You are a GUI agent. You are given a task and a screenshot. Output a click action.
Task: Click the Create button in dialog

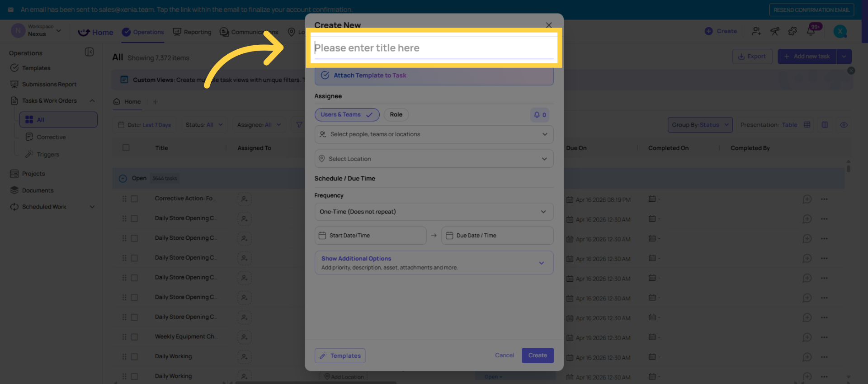coord(538,356)
